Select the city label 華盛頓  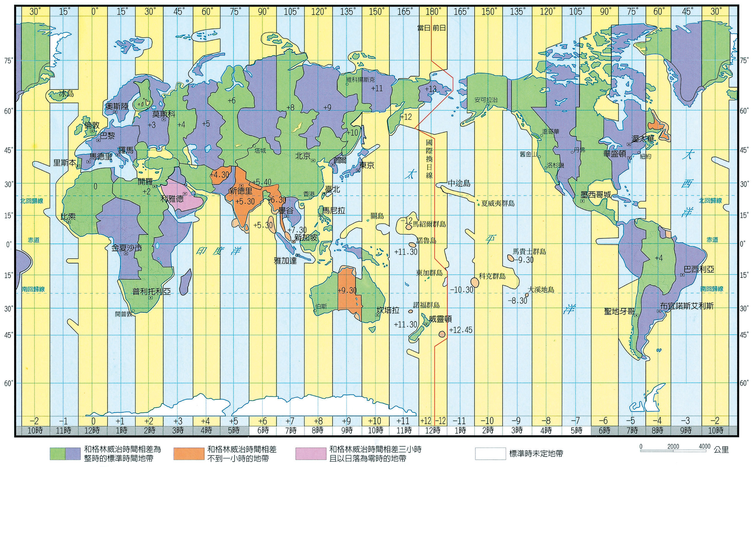point(615,153)
